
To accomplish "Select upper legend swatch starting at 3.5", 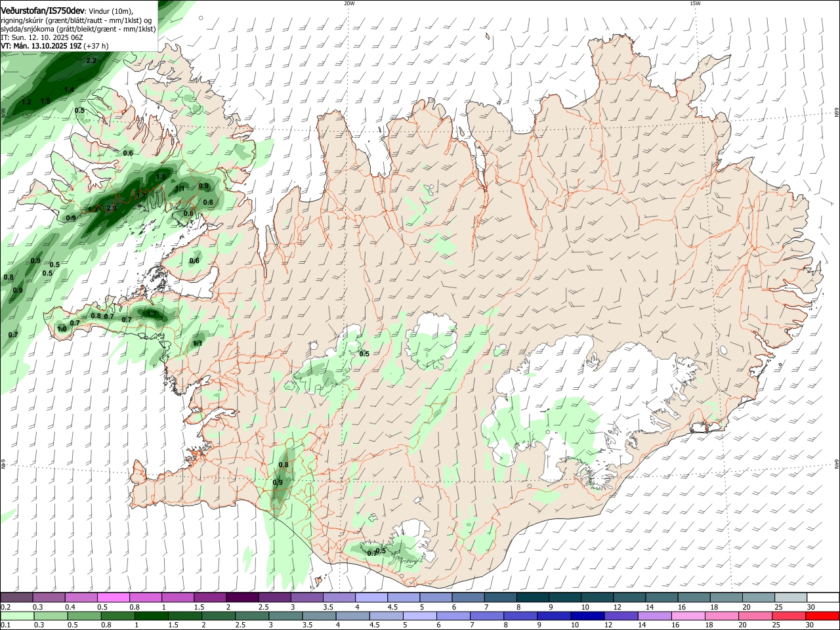I will pos(339,597).
